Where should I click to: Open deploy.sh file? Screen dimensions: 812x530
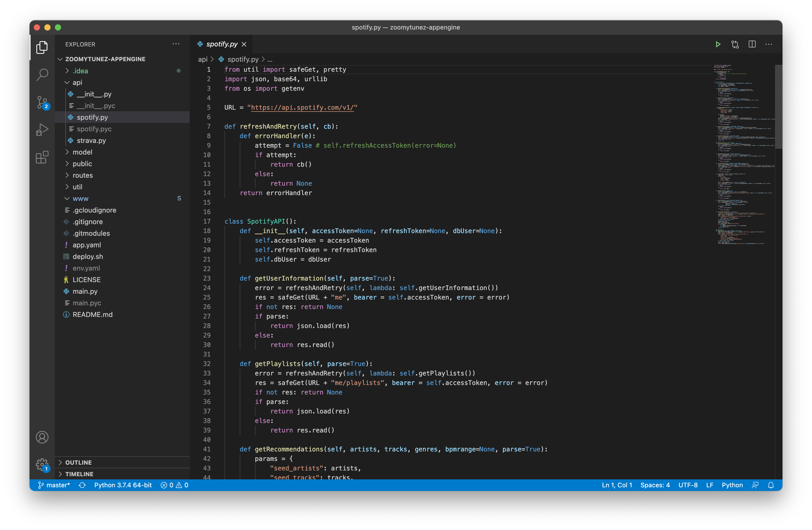pos(122,257)
